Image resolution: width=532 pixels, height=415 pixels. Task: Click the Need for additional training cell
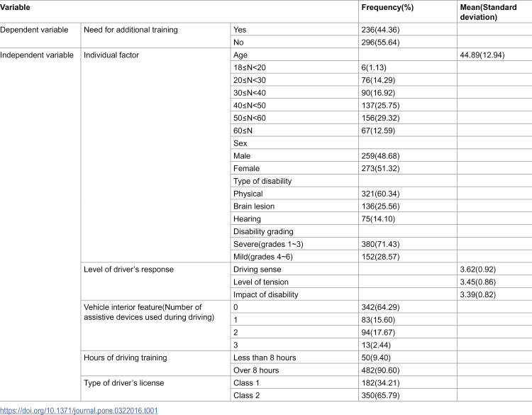coord(131,30)
